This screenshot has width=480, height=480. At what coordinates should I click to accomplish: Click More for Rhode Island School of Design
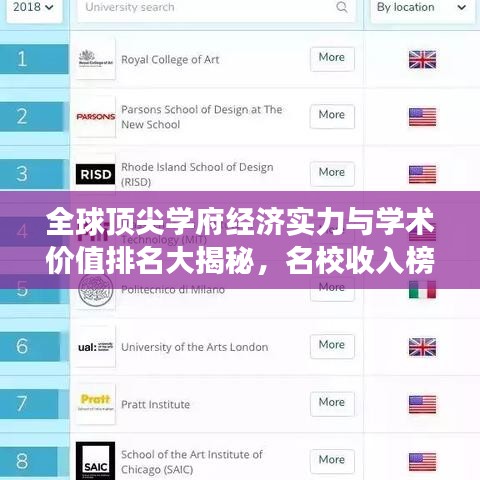332,173
